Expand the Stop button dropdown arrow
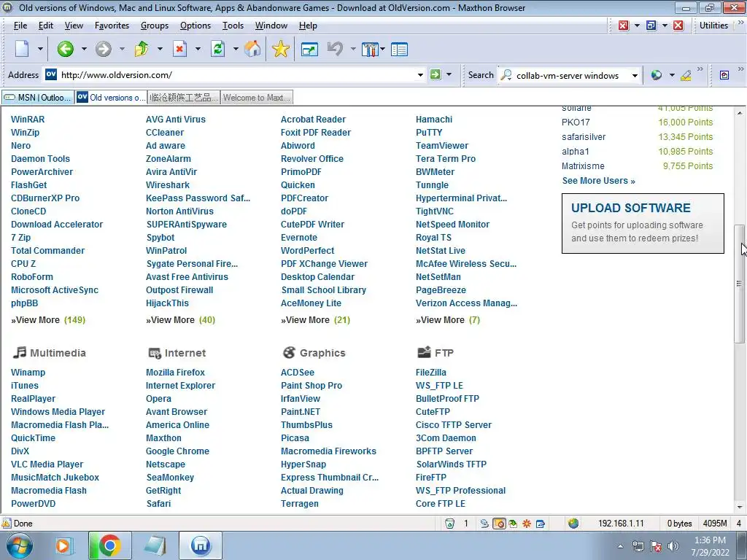Image resolution: width=747 pixels, height=560 pixels. (198, 49)
